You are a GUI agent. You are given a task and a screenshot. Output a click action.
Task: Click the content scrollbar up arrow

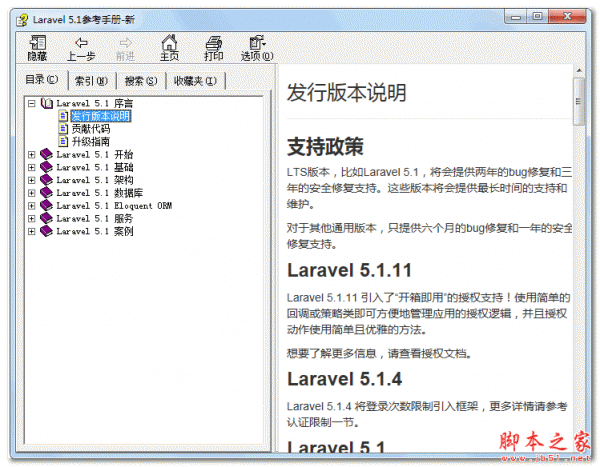tap(579, 70)
